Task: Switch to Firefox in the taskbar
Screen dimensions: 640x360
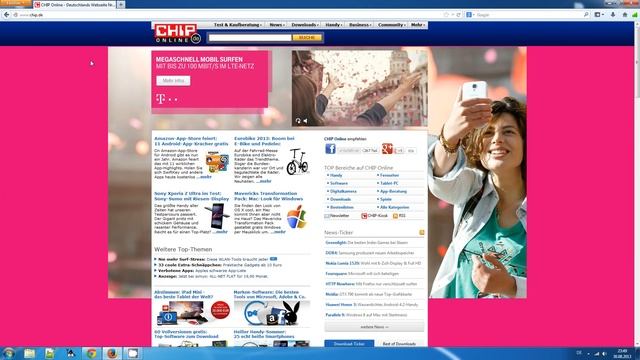Action: tap(112, 353)
